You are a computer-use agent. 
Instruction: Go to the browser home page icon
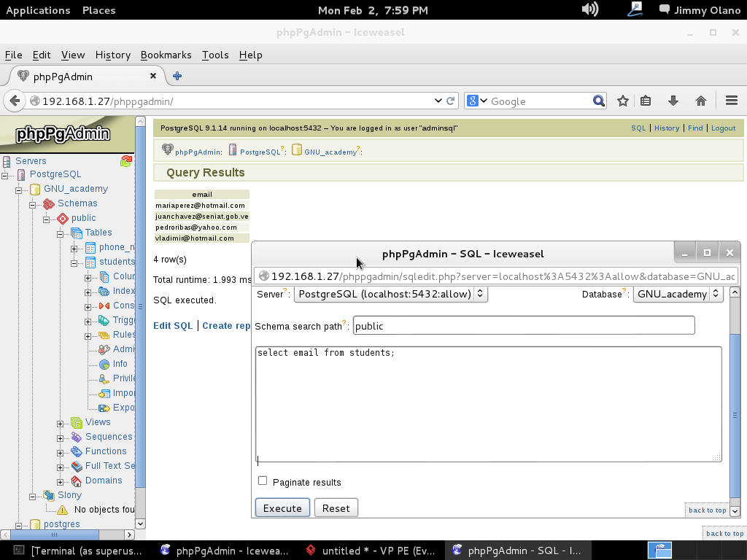click(700, 101)
